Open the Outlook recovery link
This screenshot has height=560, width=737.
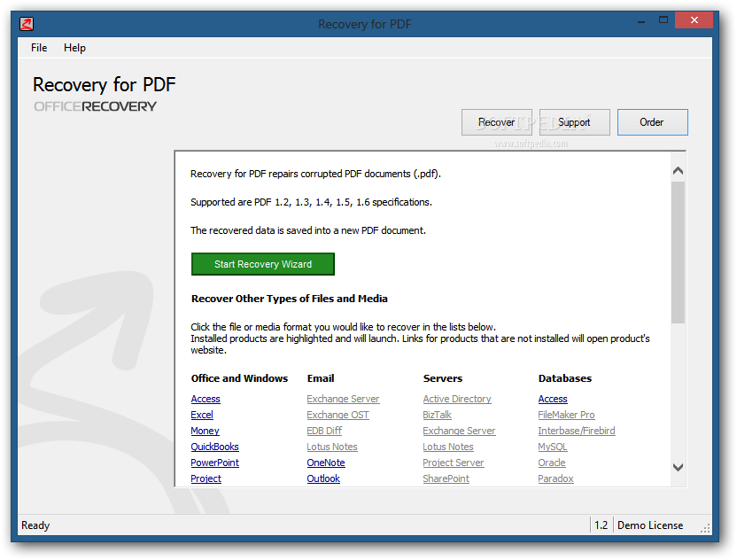[x=323, y=478]
